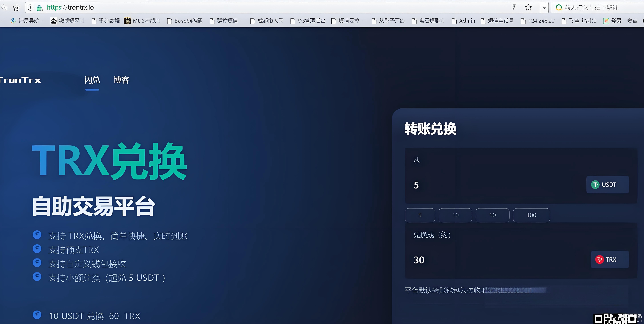Click bullet icon beside 支持预支TRX
Image resolution: width=644 pixels, height=324 pixels.
pos(37,249)
